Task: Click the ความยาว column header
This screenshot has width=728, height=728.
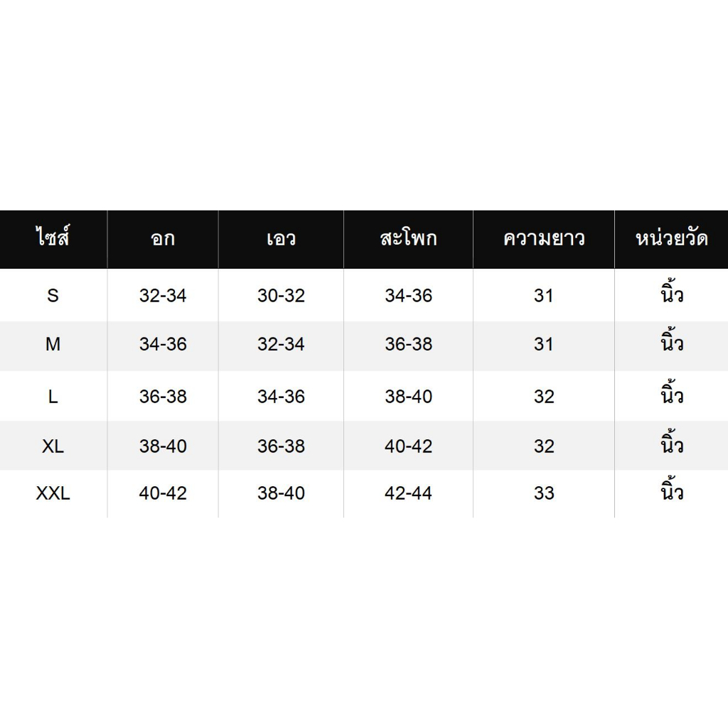Action: pyautogui.click(x=544, y=239)
